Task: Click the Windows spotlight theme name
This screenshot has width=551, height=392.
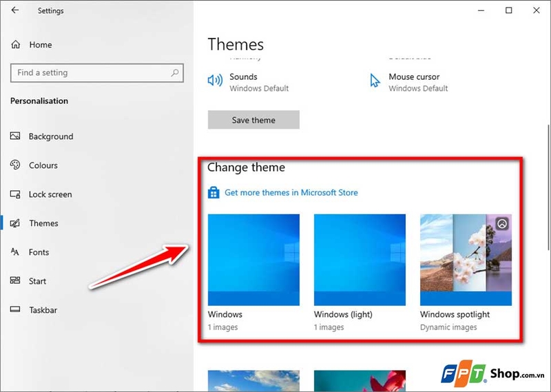Action: pos(455,314)
